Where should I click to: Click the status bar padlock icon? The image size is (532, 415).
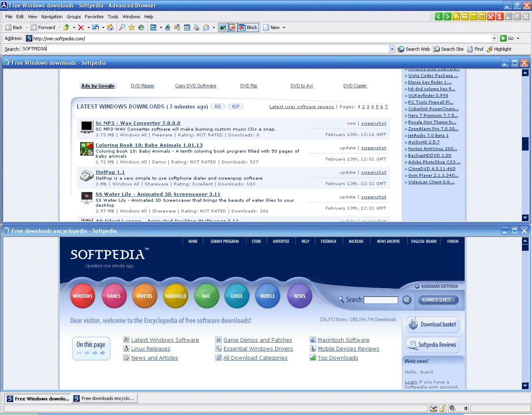coord(443,408)
